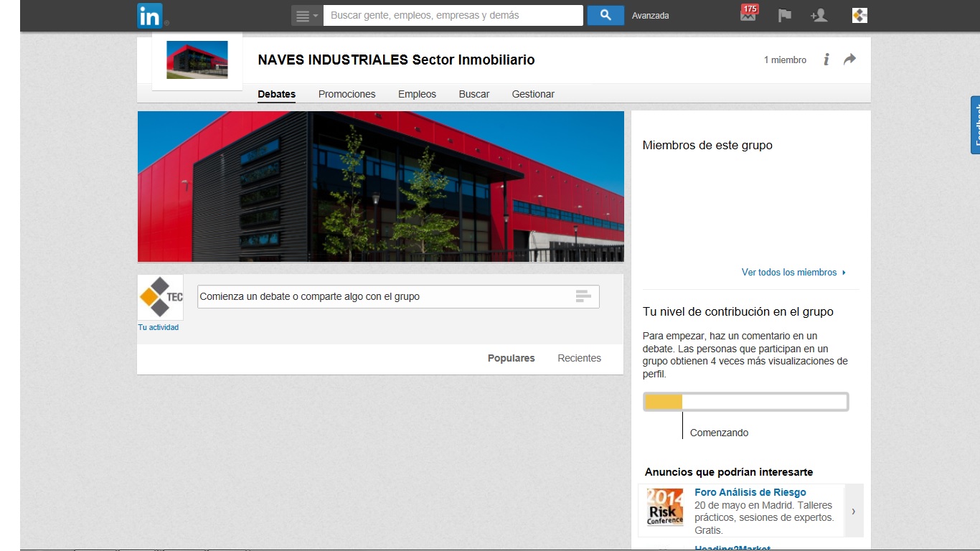Open the profile avatar in top bar

click(859, 15)
